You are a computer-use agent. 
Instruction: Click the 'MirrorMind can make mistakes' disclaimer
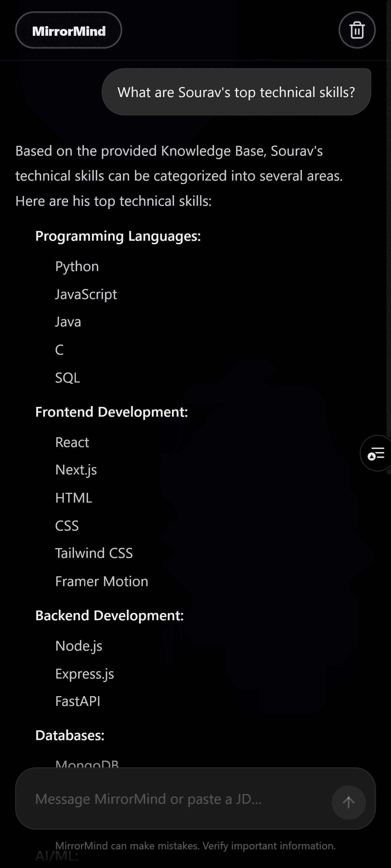tap(195, 846)
